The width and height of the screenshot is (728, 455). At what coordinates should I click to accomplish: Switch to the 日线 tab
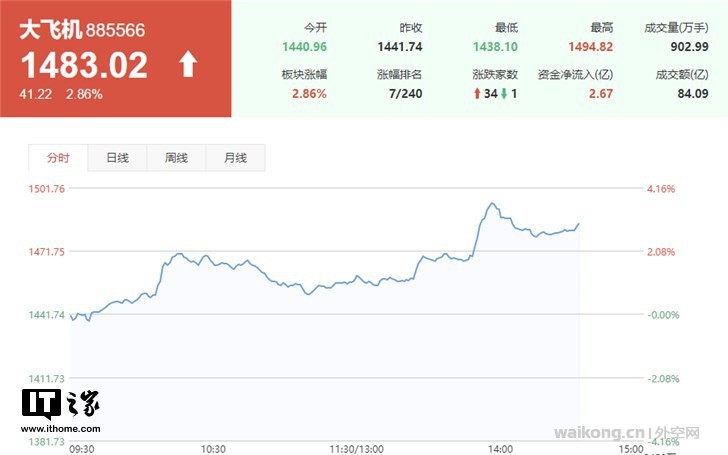(118, 158)
